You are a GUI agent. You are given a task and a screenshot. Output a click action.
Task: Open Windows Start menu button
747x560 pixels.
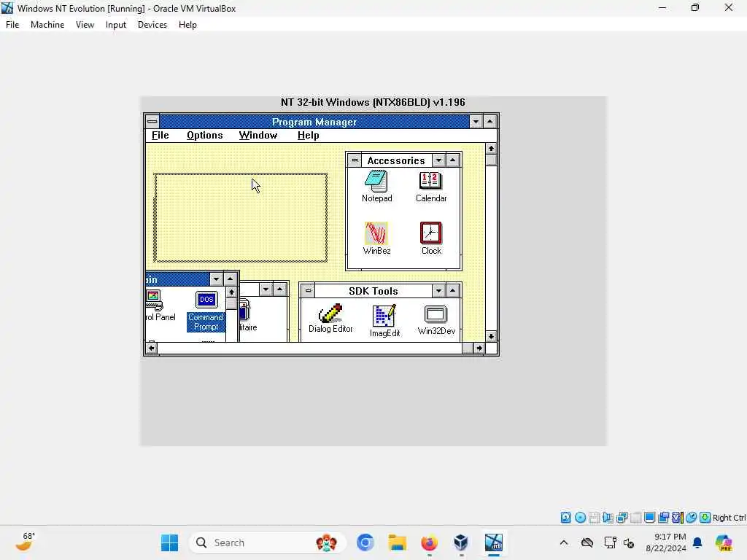point(169,542)
